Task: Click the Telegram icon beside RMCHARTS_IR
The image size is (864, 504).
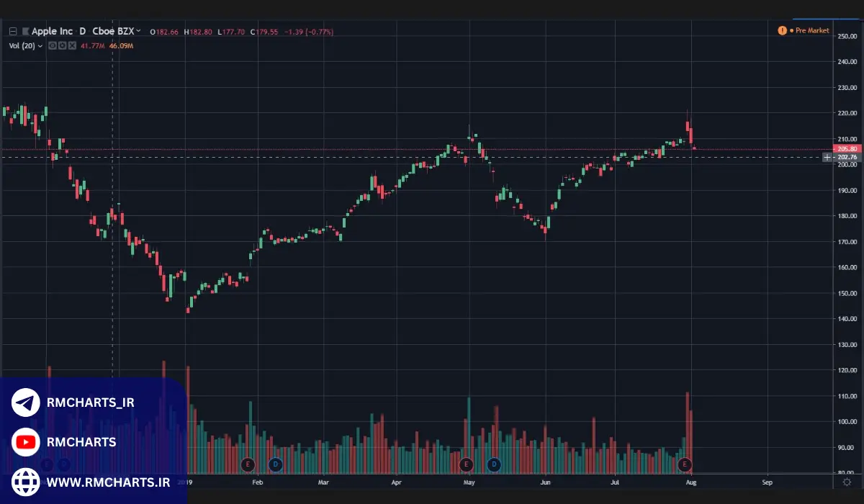Action: (x=26, y=403)
